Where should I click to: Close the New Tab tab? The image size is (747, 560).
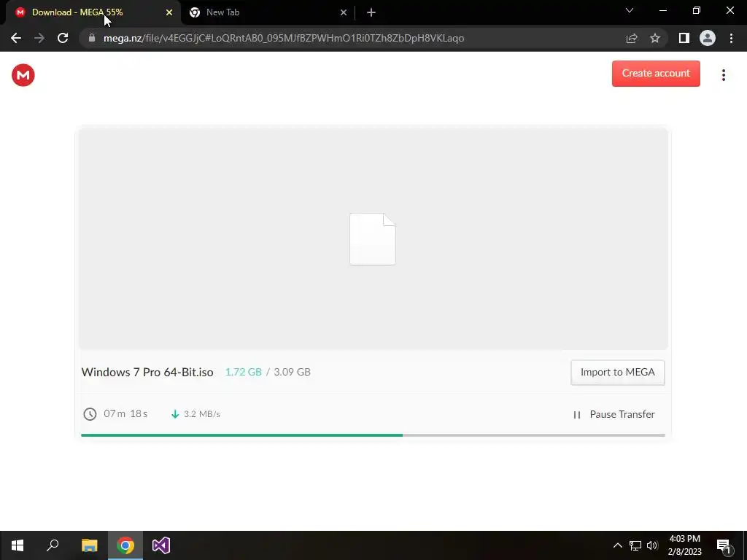[x=344, y=12]
